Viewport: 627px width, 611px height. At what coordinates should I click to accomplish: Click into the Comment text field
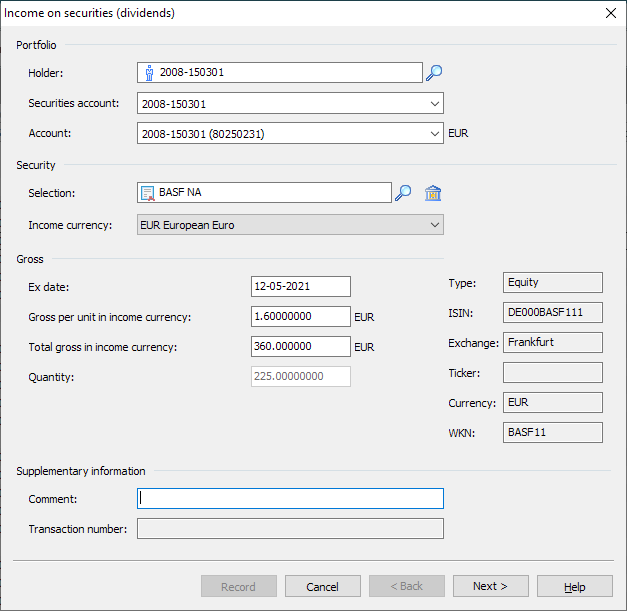290,498
